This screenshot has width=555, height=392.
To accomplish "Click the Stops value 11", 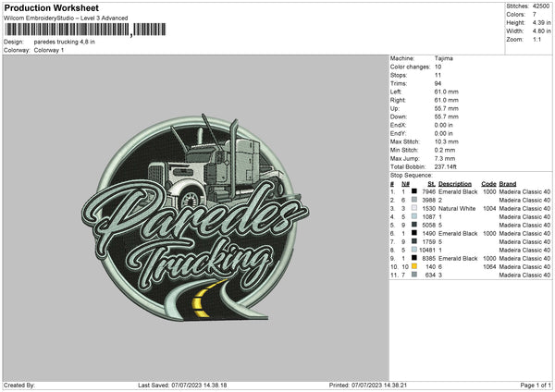I will [x=438, y=75].
